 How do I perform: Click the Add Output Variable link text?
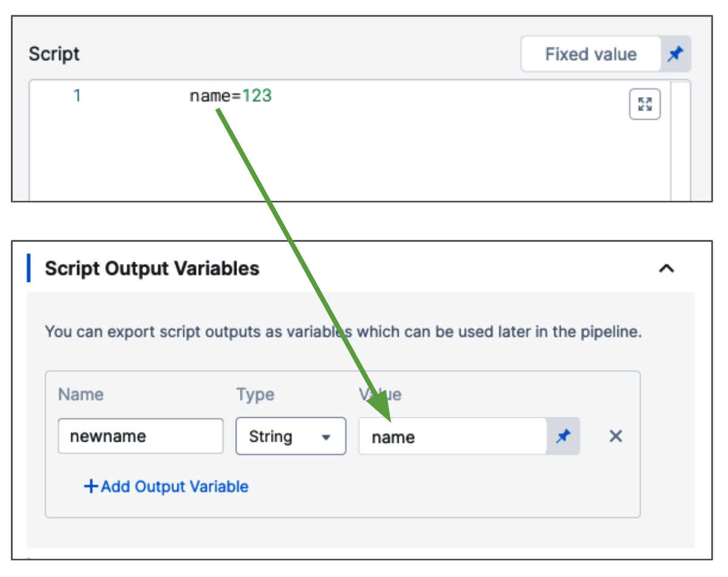tap(174, 487)
